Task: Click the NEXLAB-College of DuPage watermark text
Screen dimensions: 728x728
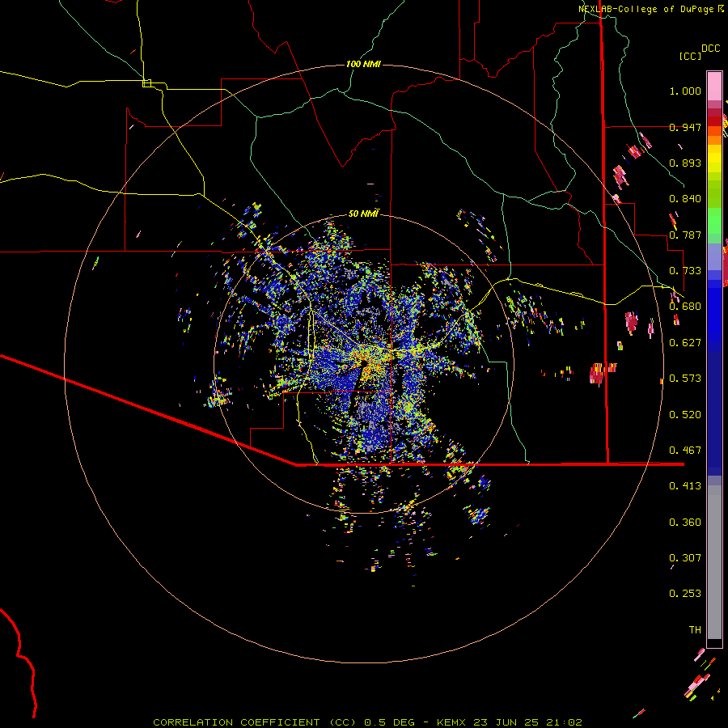Action: (648, 9)
